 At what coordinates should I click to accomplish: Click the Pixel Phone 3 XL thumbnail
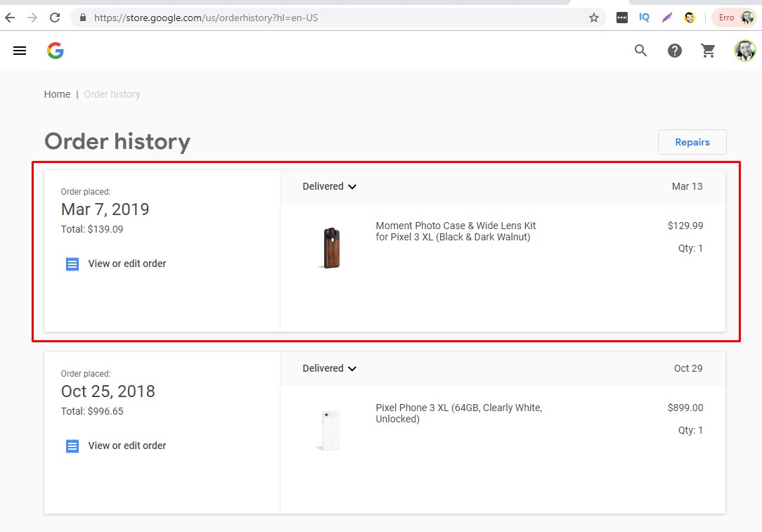pyautogui.click(x=329, y=431)
